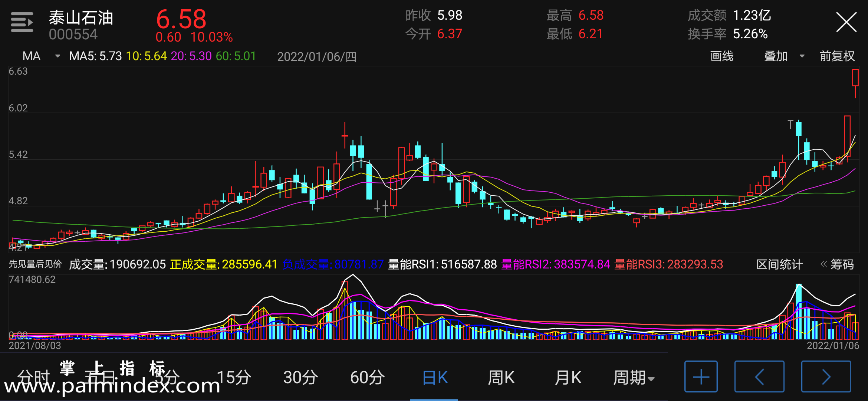This screenshot has height=401, width=868.
Task: Switch to the 周K tab
Action: [501, 378]
